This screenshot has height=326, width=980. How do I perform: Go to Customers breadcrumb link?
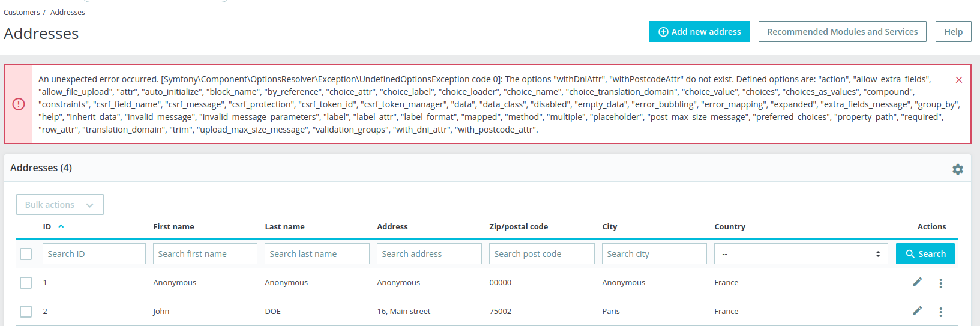pos(22,12)
